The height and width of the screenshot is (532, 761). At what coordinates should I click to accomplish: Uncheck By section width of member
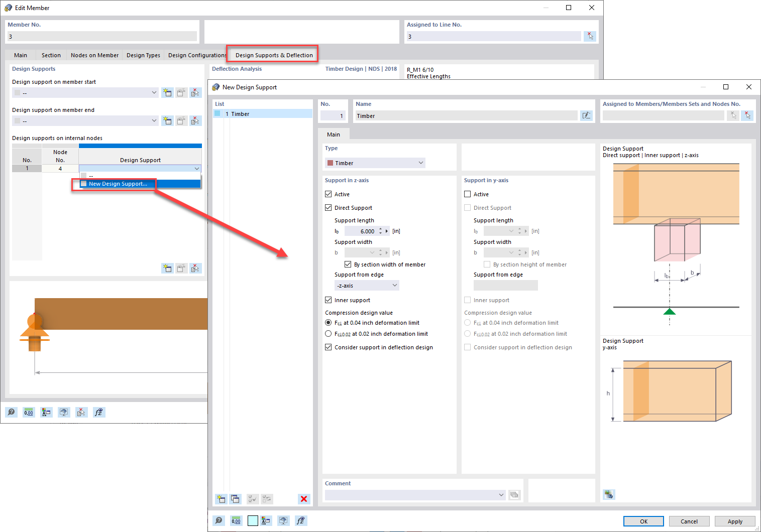348,264
